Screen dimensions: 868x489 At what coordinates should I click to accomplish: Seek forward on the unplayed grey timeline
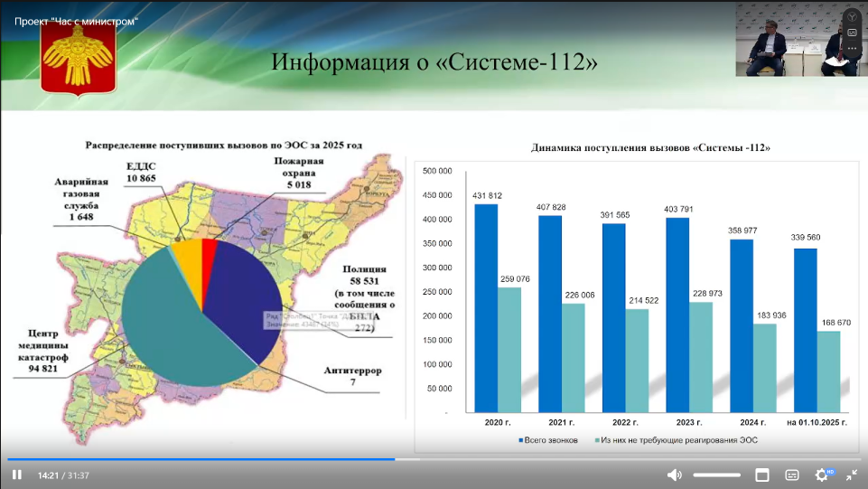(632, 459)
